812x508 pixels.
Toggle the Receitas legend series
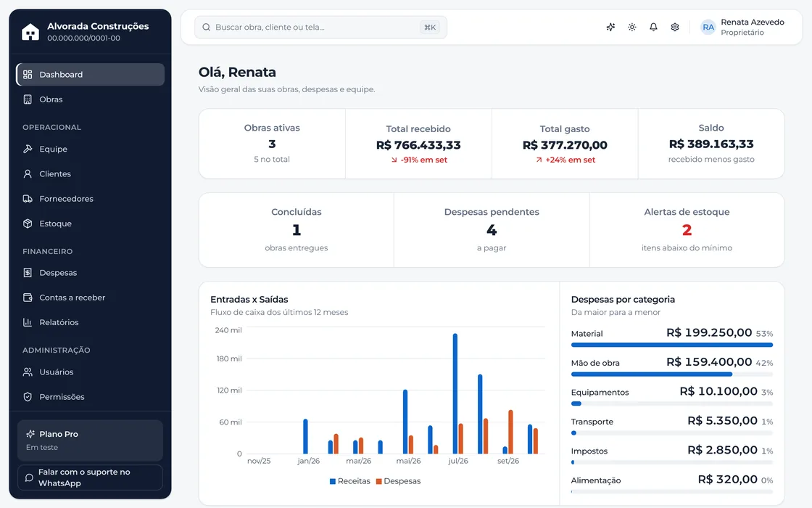(x=350, y=481)
